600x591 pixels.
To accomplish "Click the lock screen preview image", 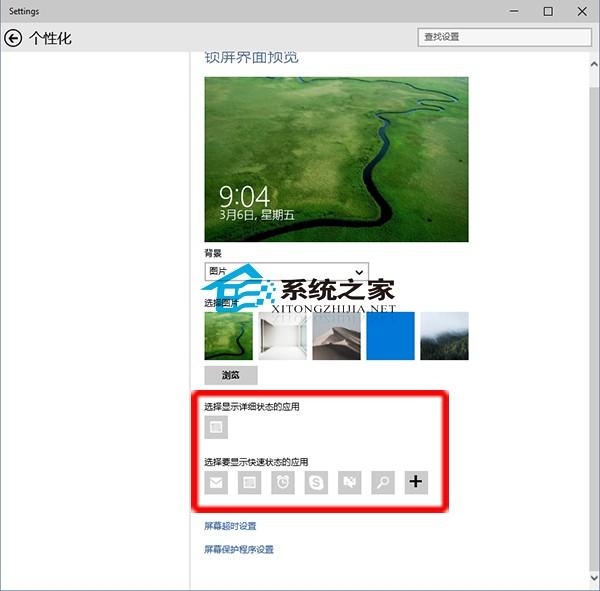I will point(336,159).
